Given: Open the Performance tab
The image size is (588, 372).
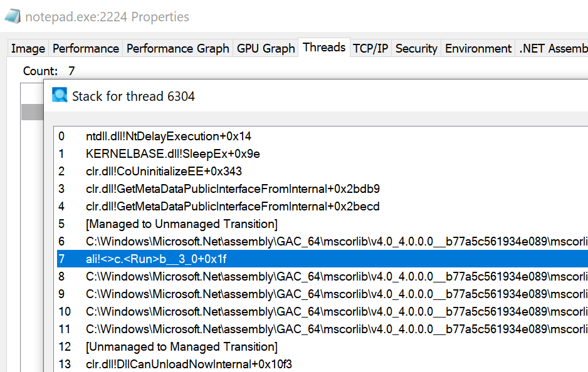Looking at the screenshot, I should (85, 48).
